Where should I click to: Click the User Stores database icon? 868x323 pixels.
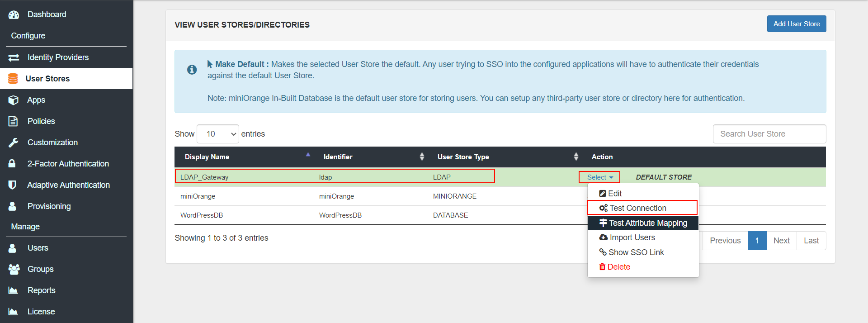coord(13,79)
